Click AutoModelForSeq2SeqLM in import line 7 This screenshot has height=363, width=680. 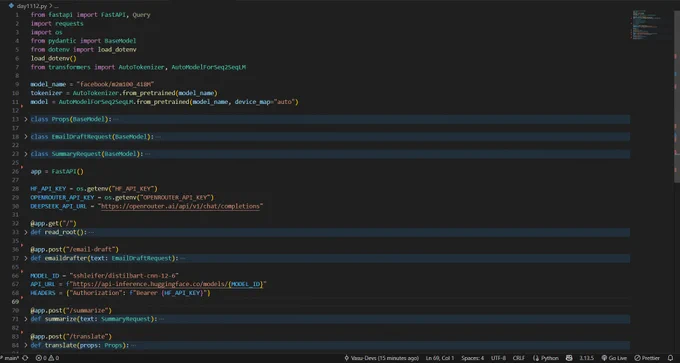coord(209,67)
